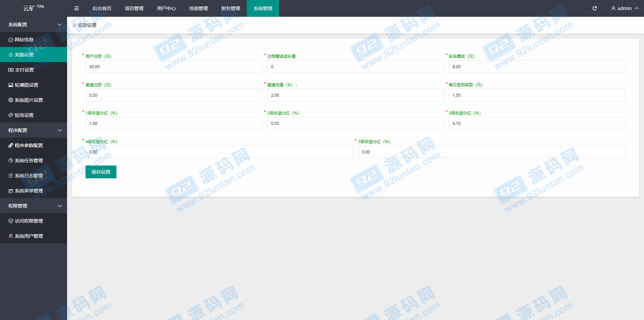This screenshot has height=320, width=644.
Task: Select 短信设置 in the sidebar
Action: coord(24,115)
